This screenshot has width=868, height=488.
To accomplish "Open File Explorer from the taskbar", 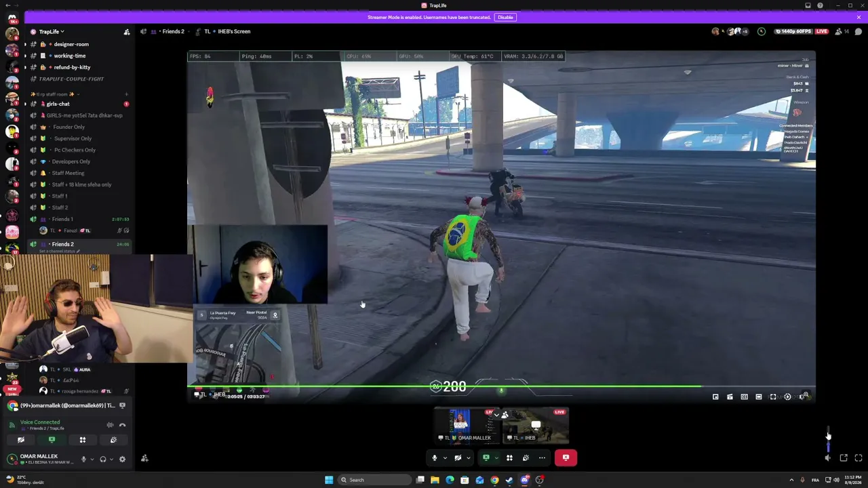I will (x=435, y=480).
